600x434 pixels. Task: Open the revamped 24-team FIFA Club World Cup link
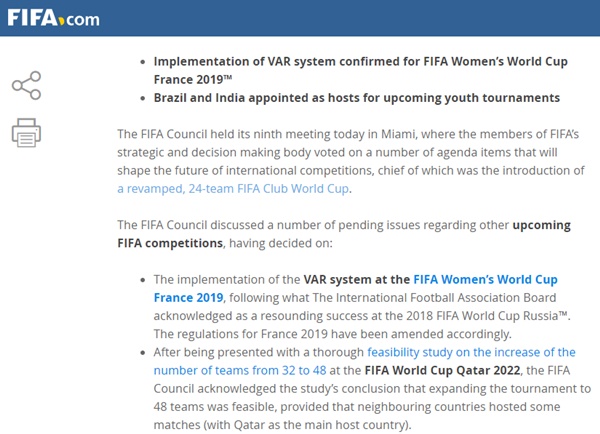click(233, 189)
